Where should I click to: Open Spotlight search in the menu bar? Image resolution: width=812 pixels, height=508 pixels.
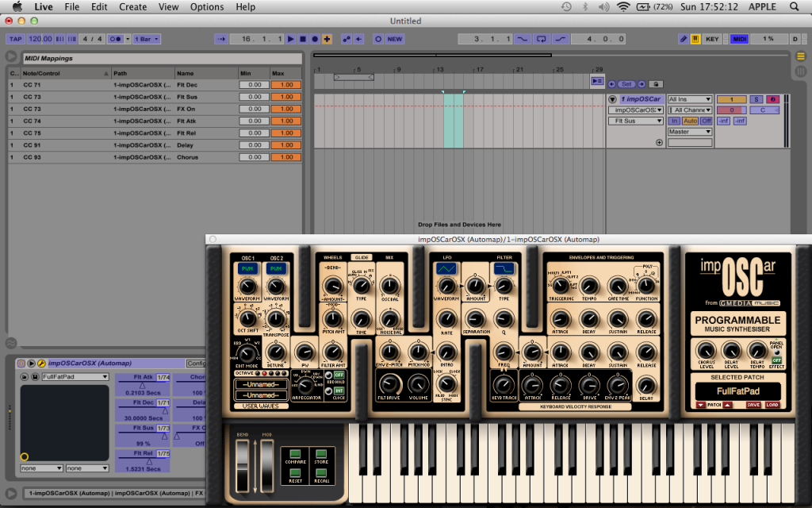tap(794, 6)
